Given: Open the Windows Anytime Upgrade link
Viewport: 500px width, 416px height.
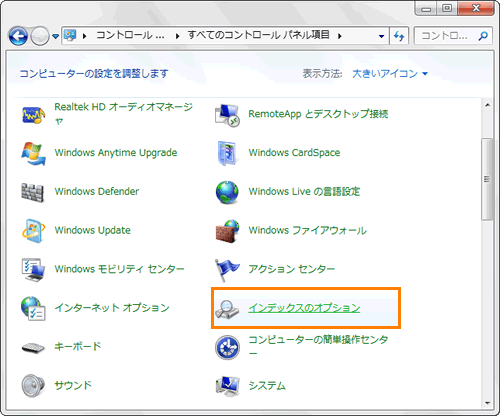Looking at the screenshot, I should tap(116, 153).
